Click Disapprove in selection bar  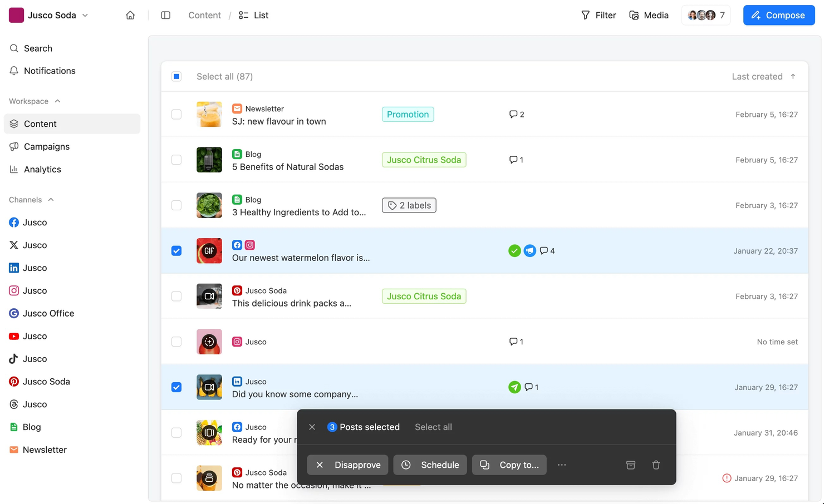pos(348,465)
